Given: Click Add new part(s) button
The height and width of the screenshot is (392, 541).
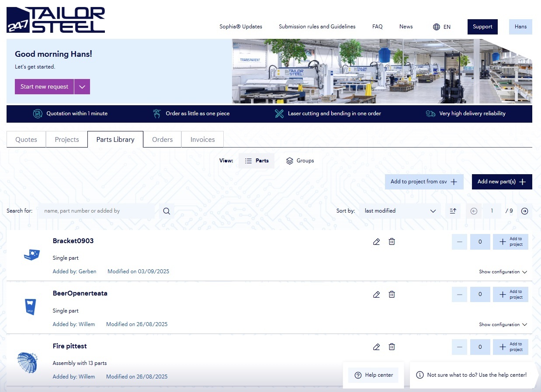Looking at the screenshot, I should tap(502, 182).
